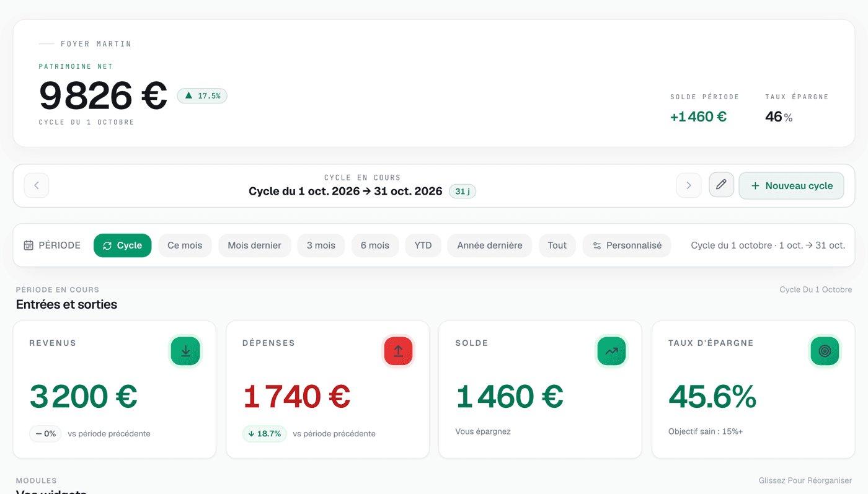Select the 3 mois period
This screenshot has width=868, height=494.
coord(321,245)
